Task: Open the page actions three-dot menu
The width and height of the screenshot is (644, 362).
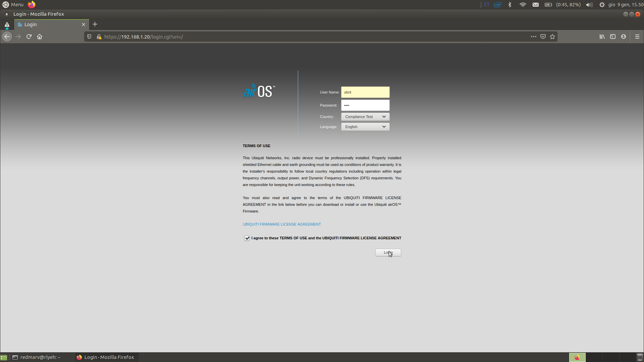Action: point(533,37)
